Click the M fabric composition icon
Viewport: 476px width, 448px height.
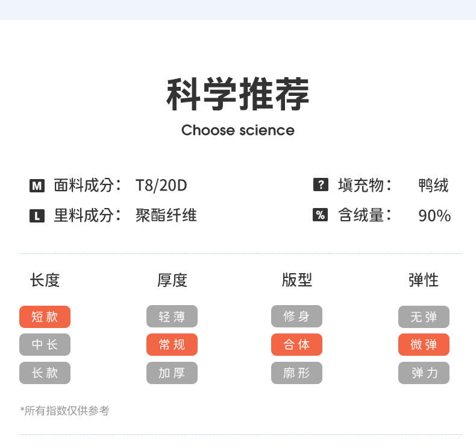tap(37, 186)
